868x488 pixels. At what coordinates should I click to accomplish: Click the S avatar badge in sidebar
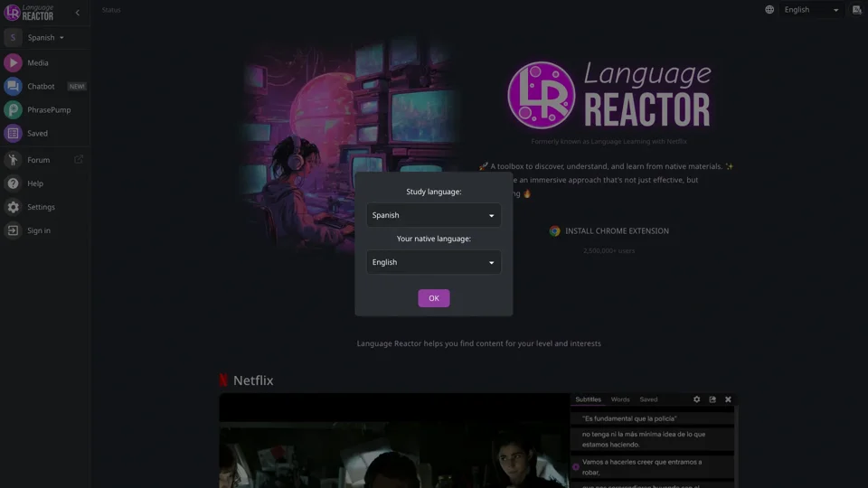(13, 38)
